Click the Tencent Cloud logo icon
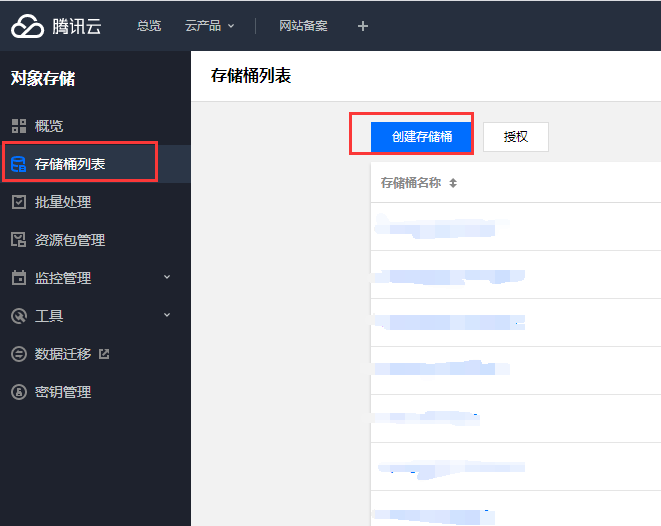The width and height of the screenshot is (661, 526). pos(27,26)
